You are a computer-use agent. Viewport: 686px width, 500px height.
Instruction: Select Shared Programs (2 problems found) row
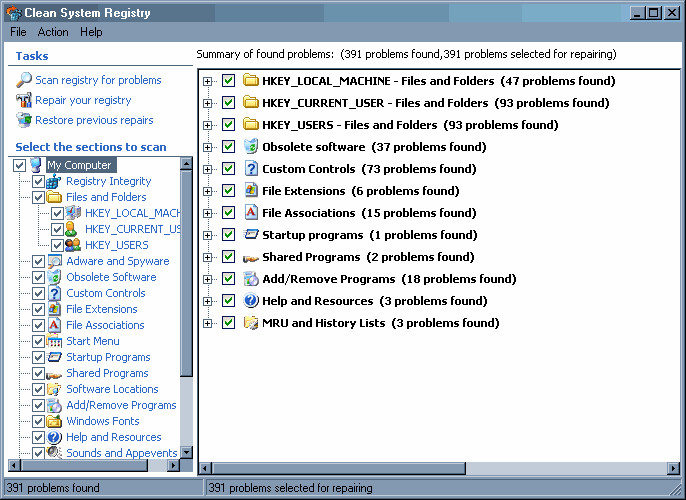click(x=368, y=257)
